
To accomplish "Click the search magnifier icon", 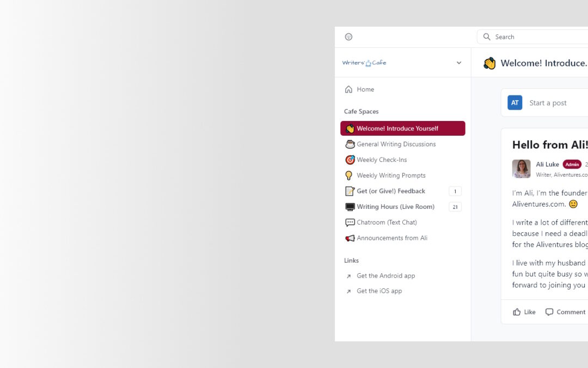I will coord(486,37).
